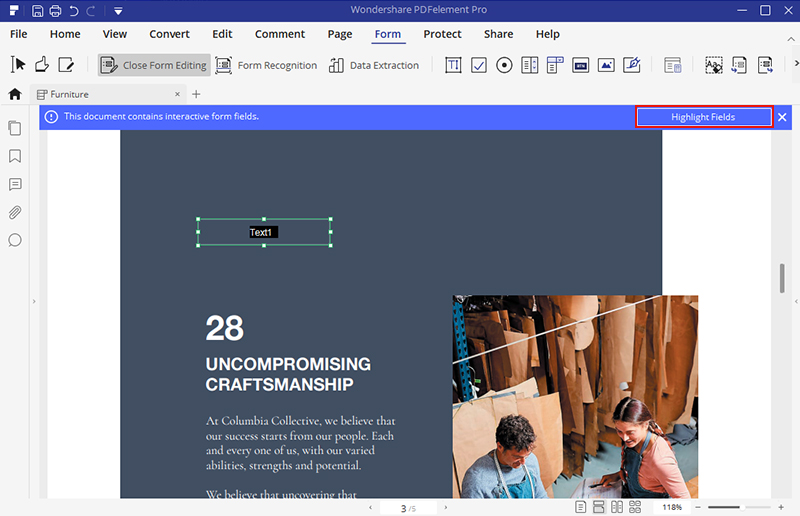Open the zoom percentage 118% box
800x516 pixels.
point(671,508)
